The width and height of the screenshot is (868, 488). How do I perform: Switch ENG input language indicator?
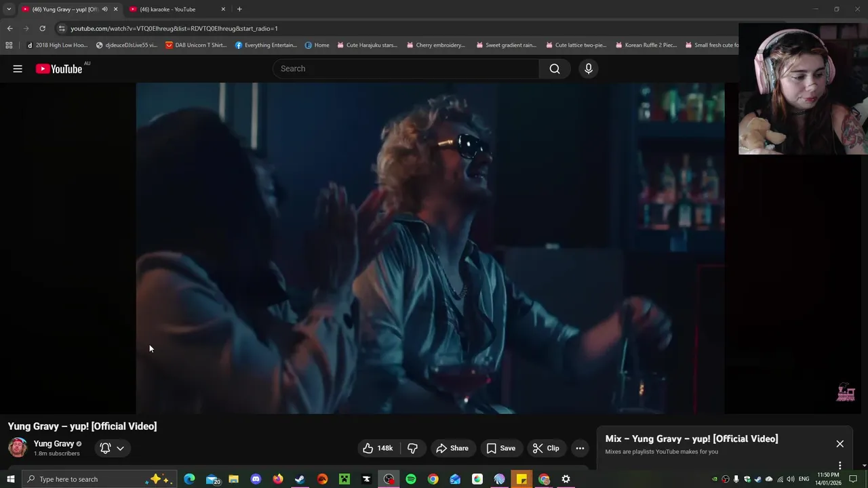pyautogui.click(x=804, y=479)
